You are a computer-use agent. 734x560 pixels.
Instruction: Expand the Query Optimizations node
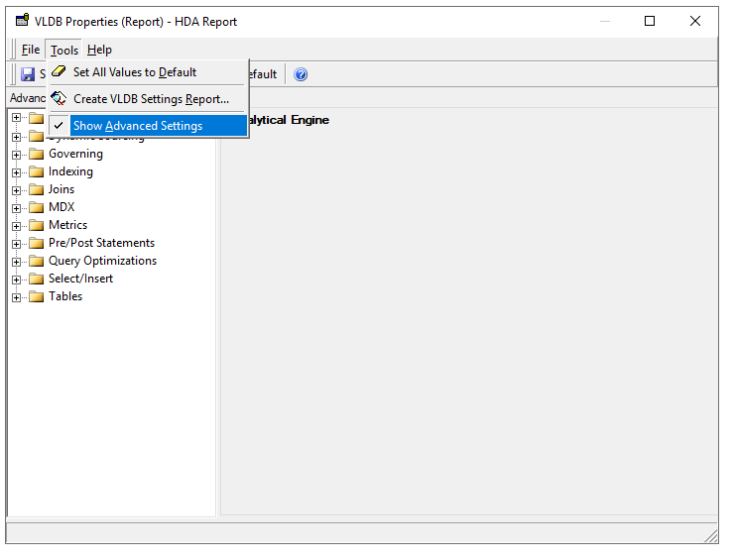tap(16, 261)
